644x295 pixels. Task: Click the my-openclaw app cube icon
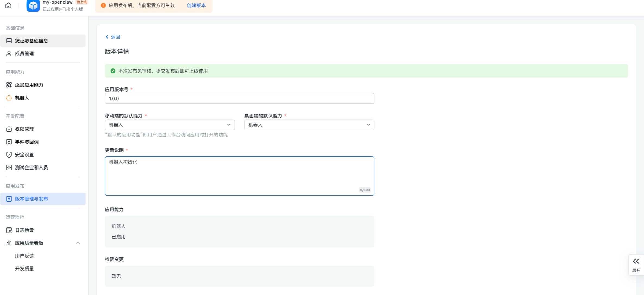pos(33,5)
